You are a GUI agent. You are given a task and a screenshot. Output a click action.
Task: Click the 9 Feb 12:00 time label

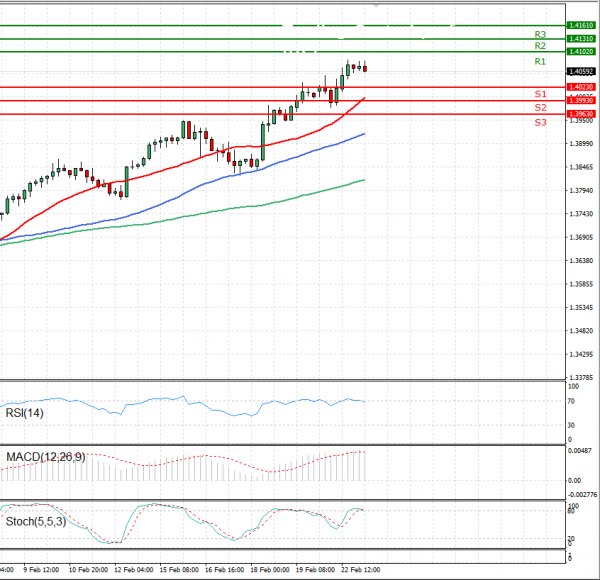tap(41, 570)
